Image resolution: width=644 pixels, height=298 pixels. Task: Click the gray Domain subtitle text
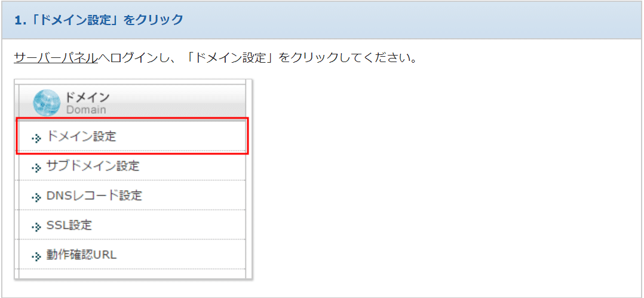click(x=86, y=110)
